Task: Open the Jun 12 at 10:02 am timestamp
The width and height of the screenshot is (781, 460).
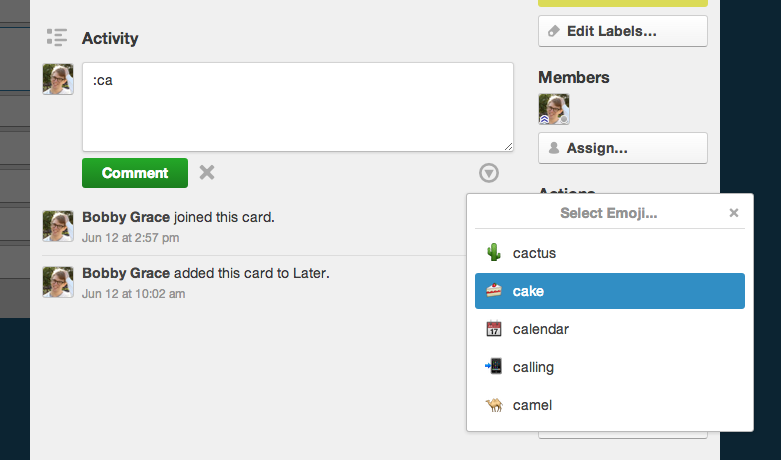Action: pyautogui.click(x=133, y=294)
